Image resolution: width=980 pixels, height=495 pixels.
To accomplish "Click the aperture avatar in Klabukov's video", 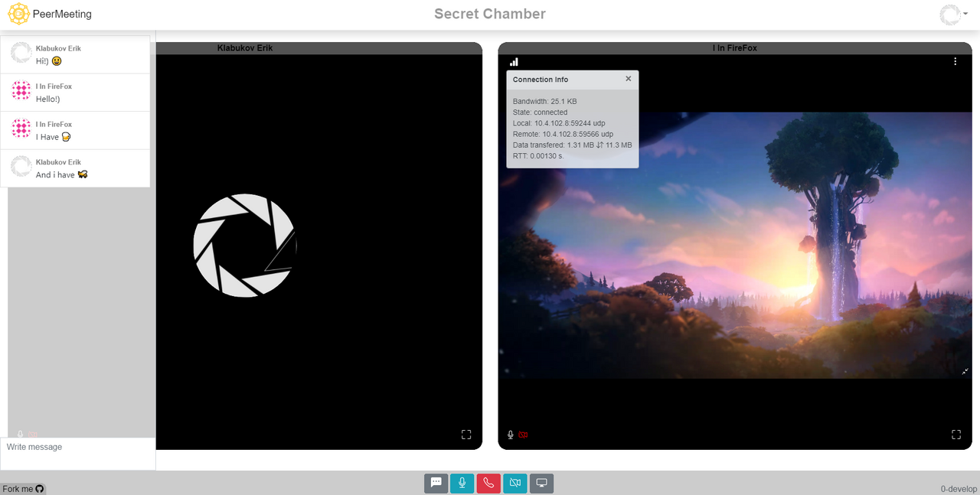I will pos(245,246).
